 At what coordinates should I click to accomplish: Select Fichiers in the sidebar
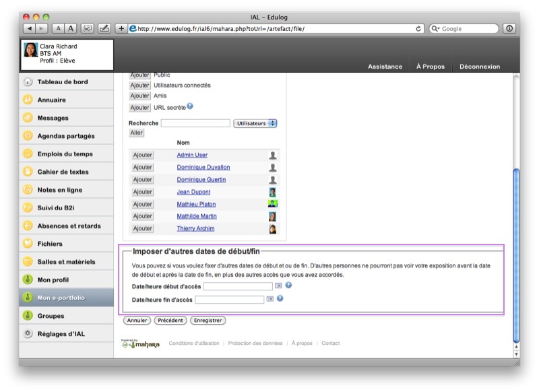pos(50,244)
